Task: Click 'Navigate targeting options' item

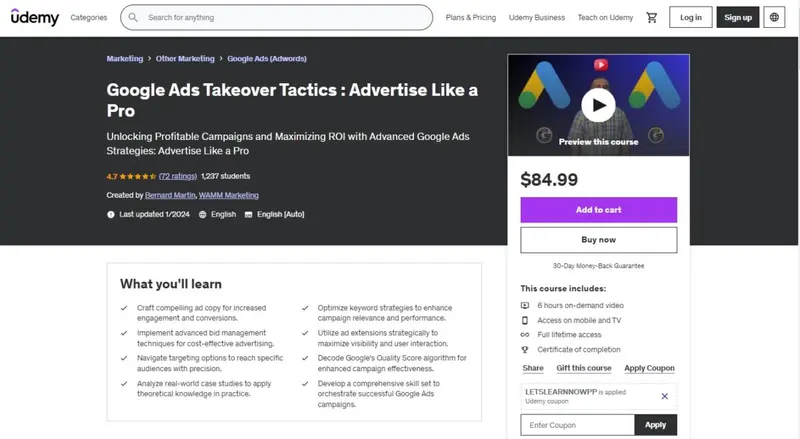Action: tap(210, 363)
